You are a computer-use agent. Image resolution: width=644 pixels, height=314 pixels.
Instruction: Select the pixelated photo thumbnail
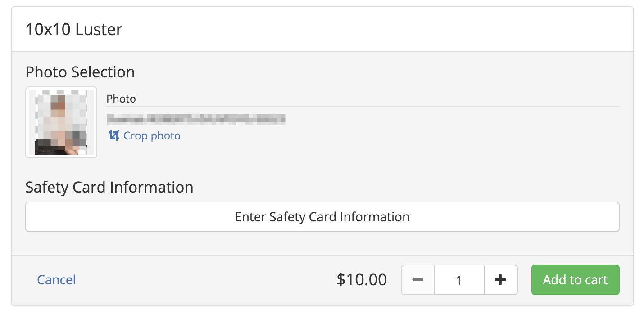[61, 122]
